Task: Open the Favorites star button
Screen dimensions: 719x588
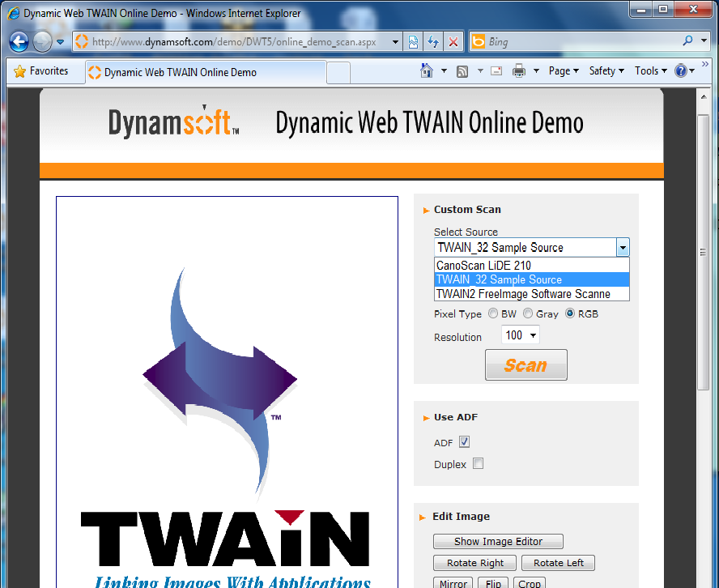Action: (x=40, y=71)
